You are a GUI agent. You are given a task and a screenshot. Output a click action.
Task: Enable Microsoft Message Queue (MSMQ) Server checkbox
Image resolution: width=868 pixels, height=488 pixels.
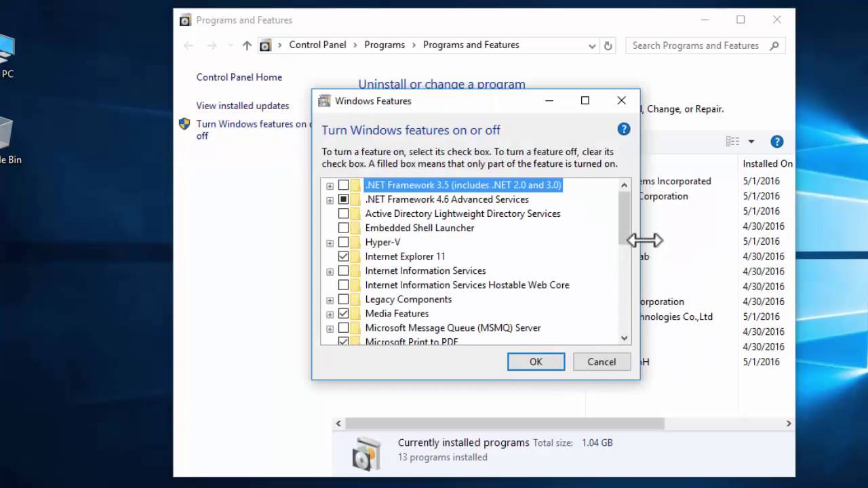(344, 327)
